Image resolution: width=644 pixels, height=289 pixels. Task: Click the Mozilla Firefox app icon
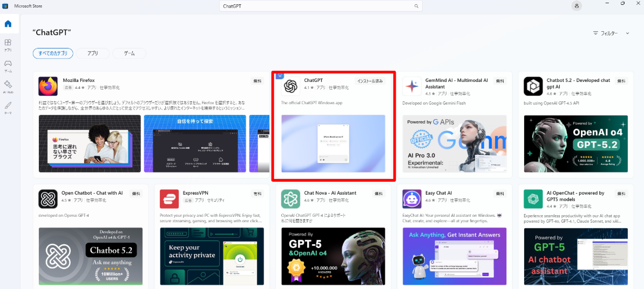(x=48, y=86)
